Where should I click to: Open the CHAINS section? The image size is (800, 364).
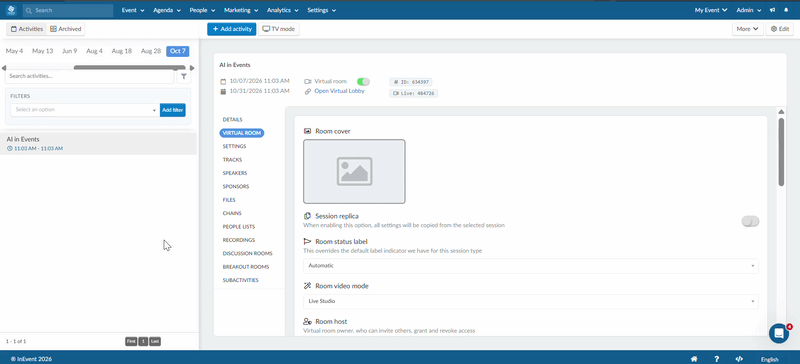click(x=232, y=213)
